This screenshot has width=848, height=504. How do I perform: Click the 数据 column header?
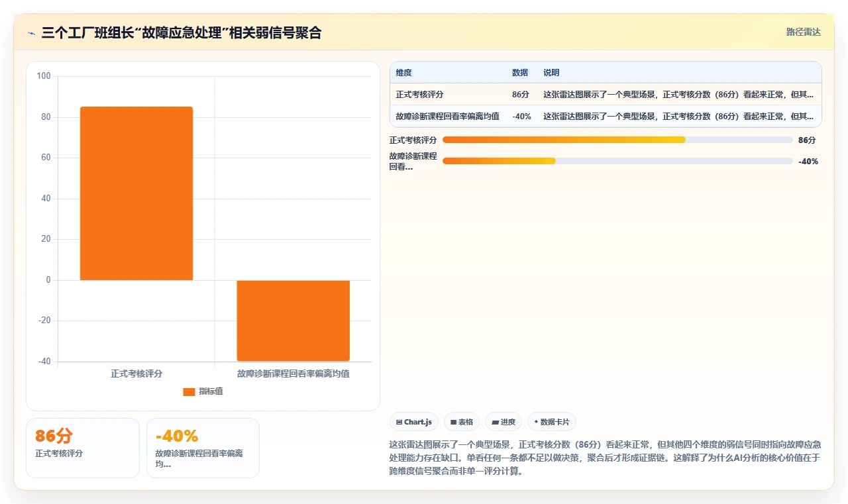[520, 73]
